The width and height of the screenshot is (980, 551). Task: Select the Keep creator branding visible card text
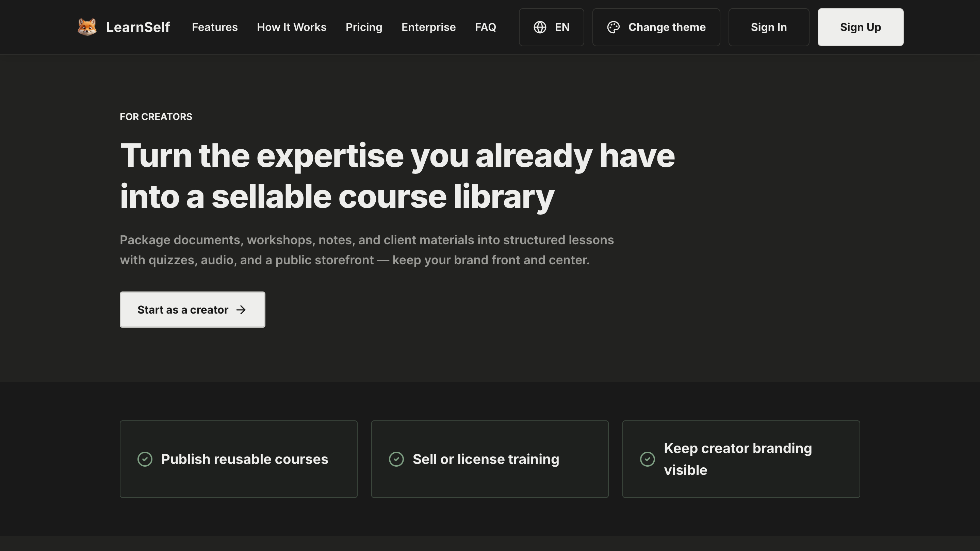[738, 459]
